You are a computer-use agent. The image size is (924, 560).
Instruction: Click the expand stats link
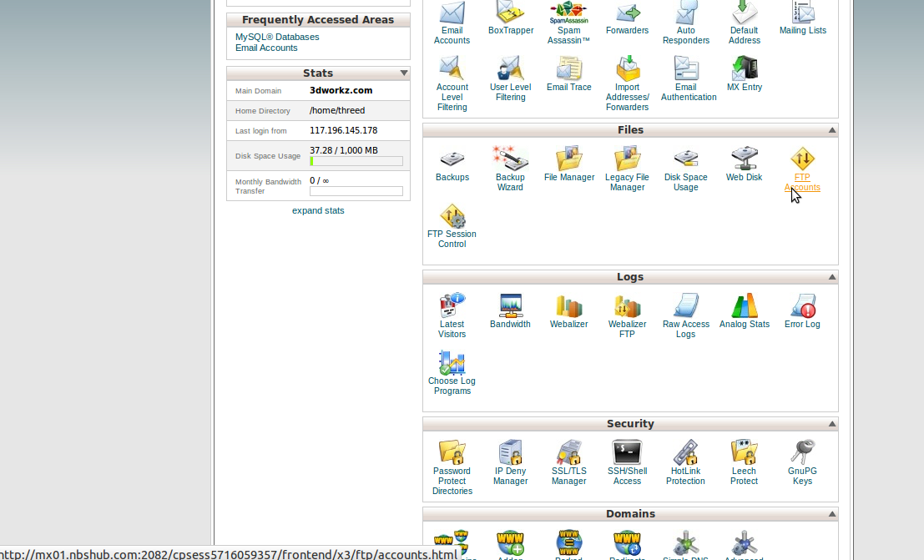(318, 210)
